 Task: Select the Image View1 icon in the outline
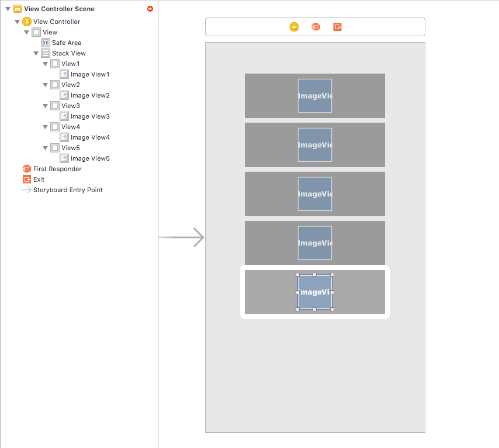(x=64, y=74)
